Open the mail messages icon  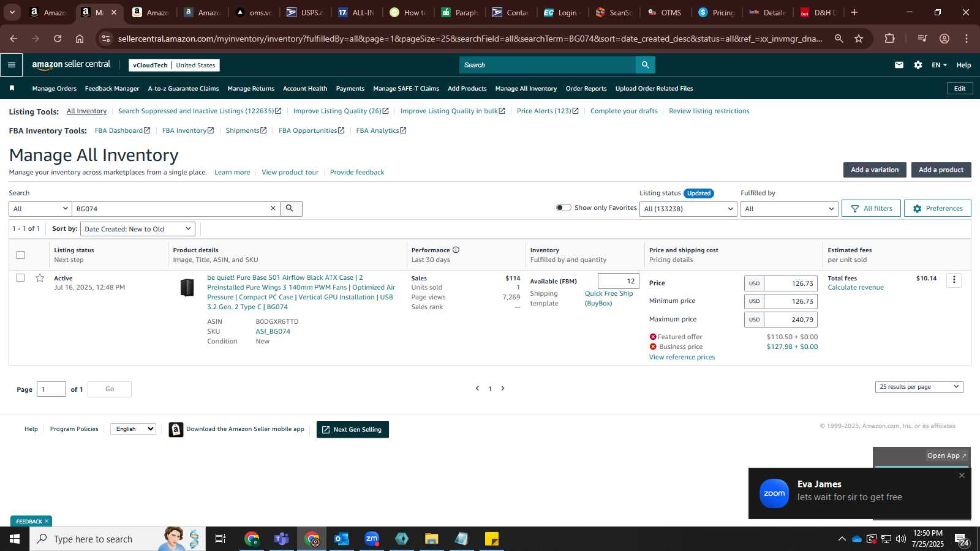[x=899, y=65]
